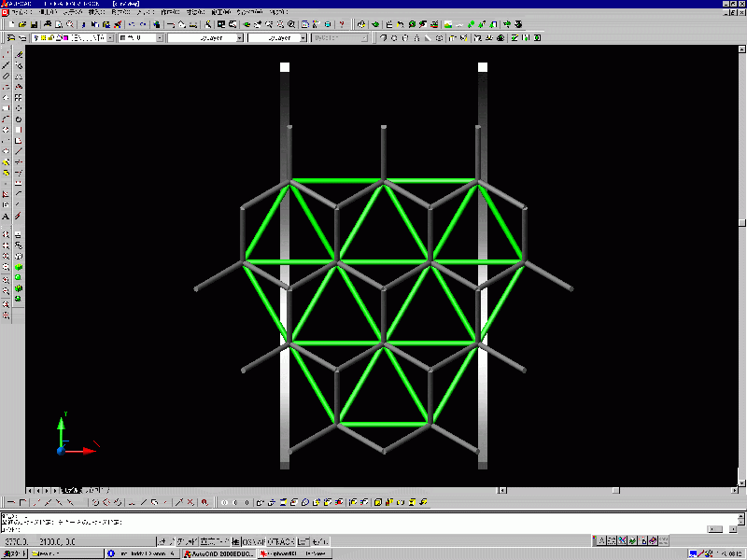
Task: Select the Circle draw tool
Action: pyautogui.click(x=6, y=130)
